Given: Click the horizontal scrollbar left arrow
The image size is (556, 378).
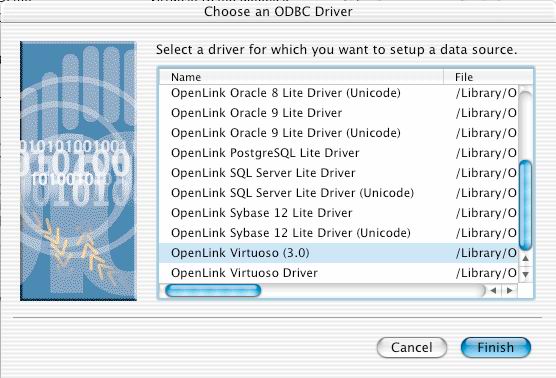Looking at the screenshot, I should pos(493,291).
